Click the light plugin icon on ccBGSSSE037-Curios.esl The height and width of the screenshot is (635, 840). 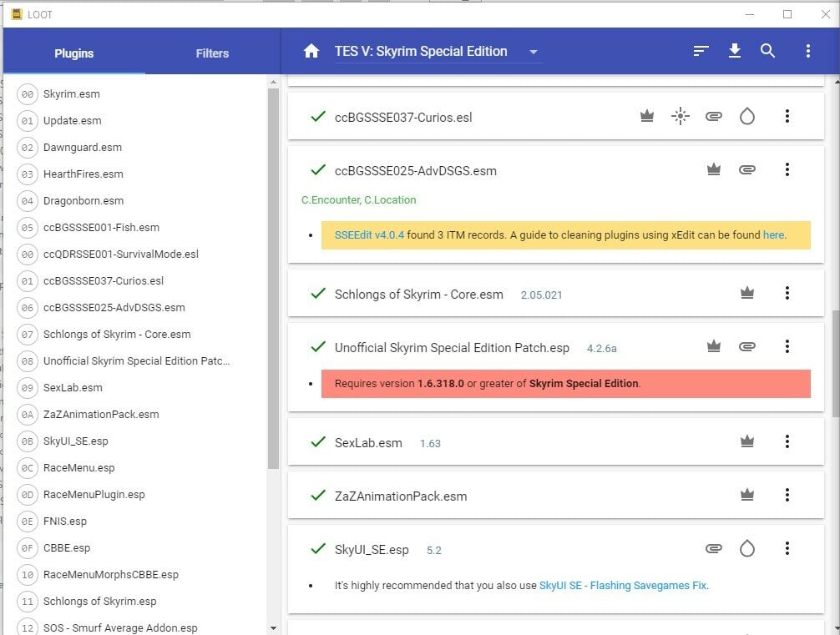pyautogui.click(x=681, y=116)
